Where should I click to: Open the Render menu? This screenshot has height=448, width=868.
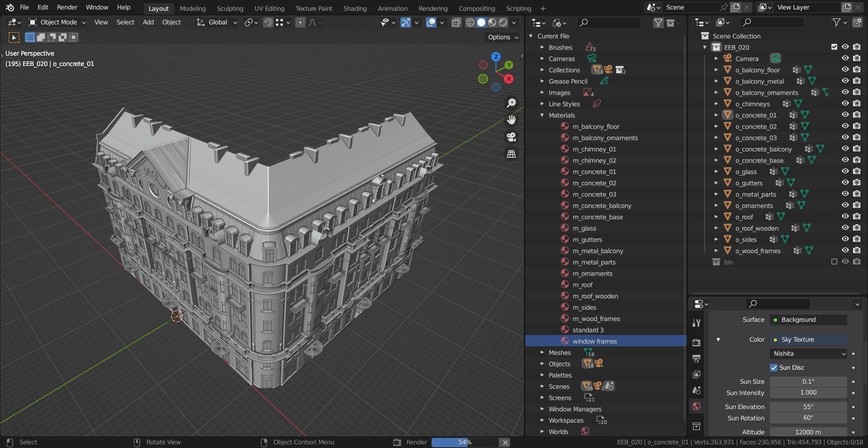pyautogui.click(x=67, y=8)
